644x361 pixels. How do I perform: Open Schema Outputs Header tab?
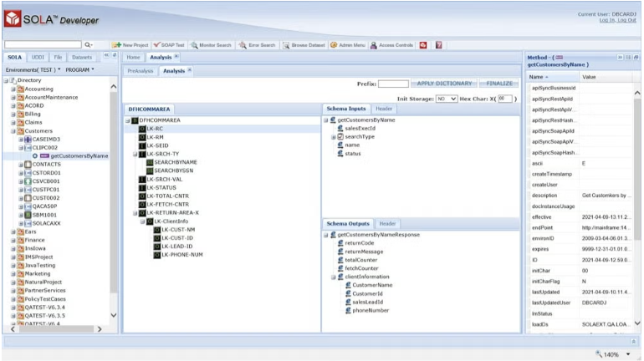(x=387, y=224)
